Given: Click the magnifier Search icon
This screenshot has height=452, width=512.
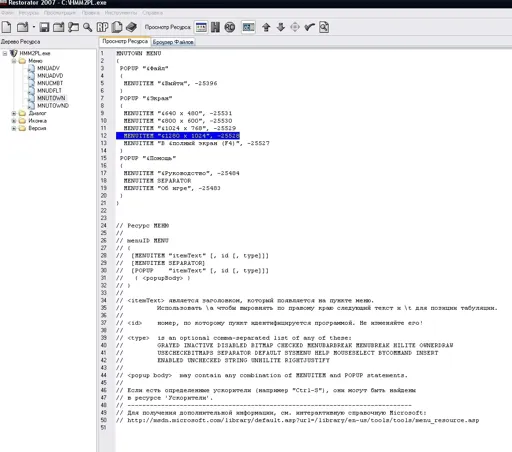Looking at the screenshot, I should (x=87, y=27).
